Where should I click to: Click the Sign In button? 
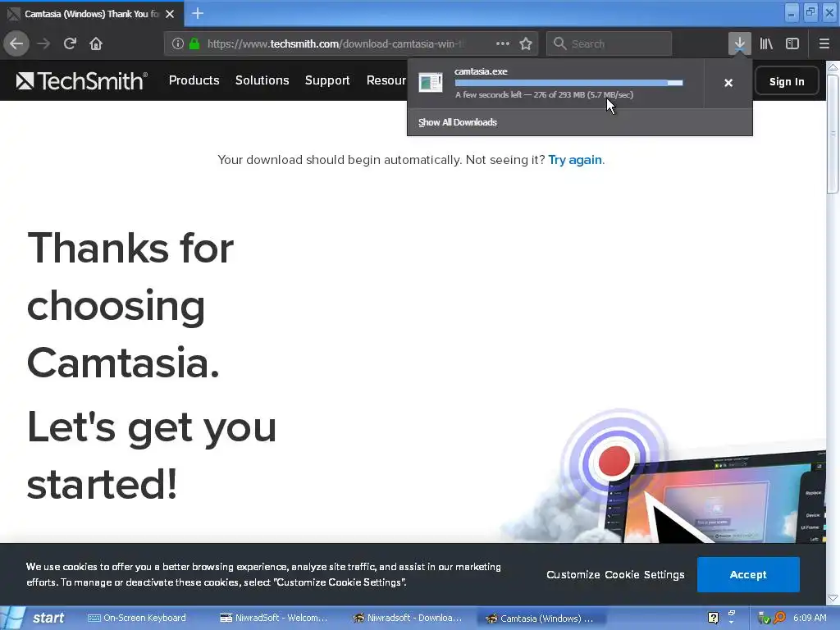point(787,81)
